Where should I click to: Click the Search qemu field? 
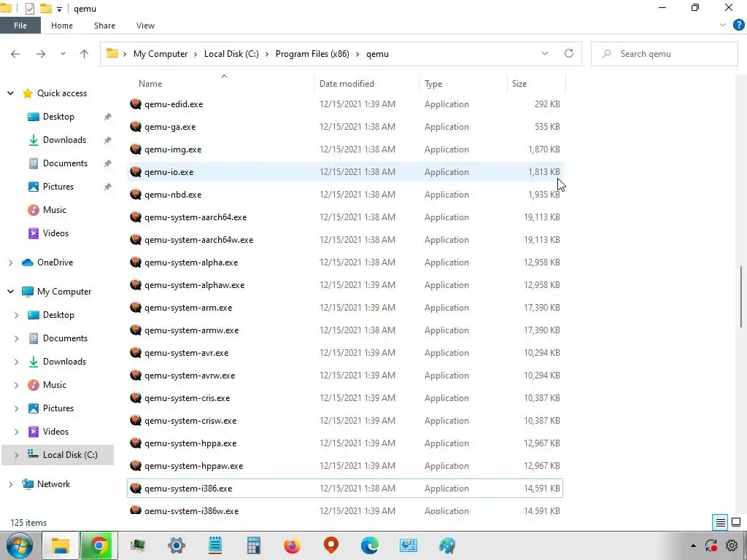click(664, 54)
